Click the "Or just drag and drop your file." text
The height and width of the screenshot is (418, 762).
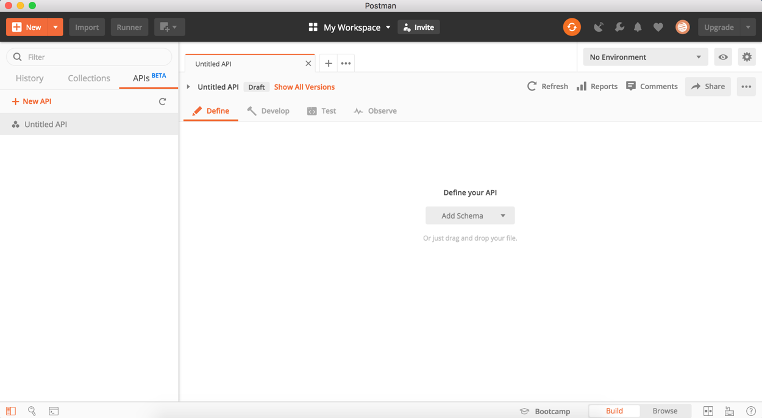[x=470, y=238]
